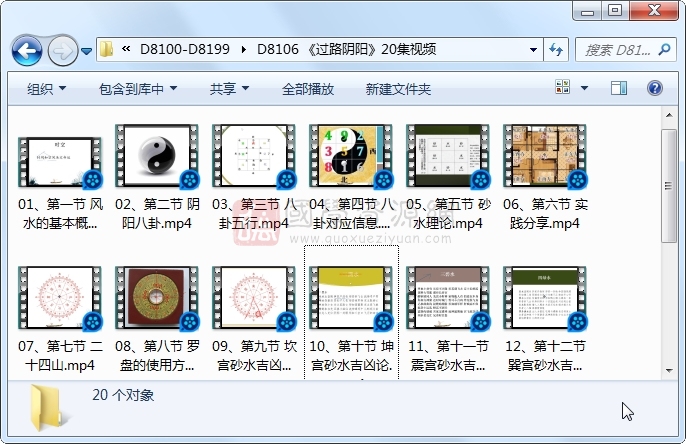Select video 02 阴阳八卦.mp4
The width and height of the screenshot is (686, 444).
tap(156, 157)
